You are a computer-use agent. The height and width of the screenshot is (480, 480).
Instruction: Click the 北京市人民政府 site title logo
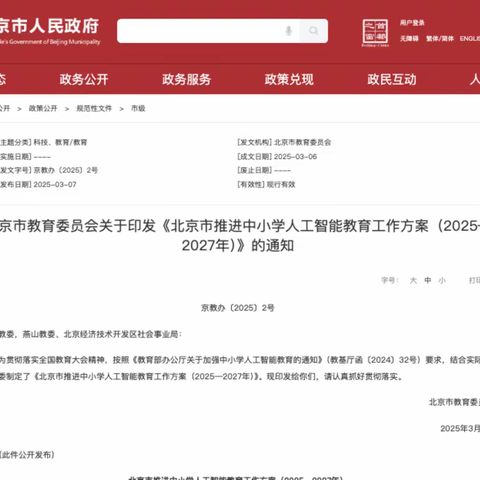click(49, 31)
